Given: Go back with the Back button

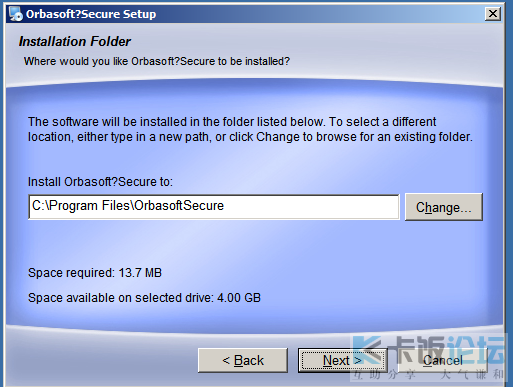Looking at the screenshot, I should (x=243, y=360).
